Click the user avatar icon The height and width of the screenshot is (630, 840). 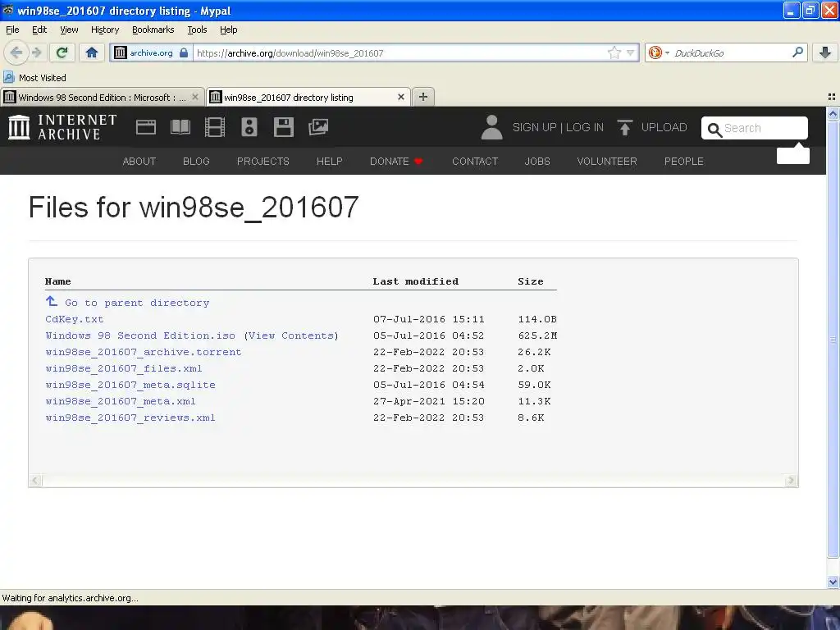tap(491, 127)
